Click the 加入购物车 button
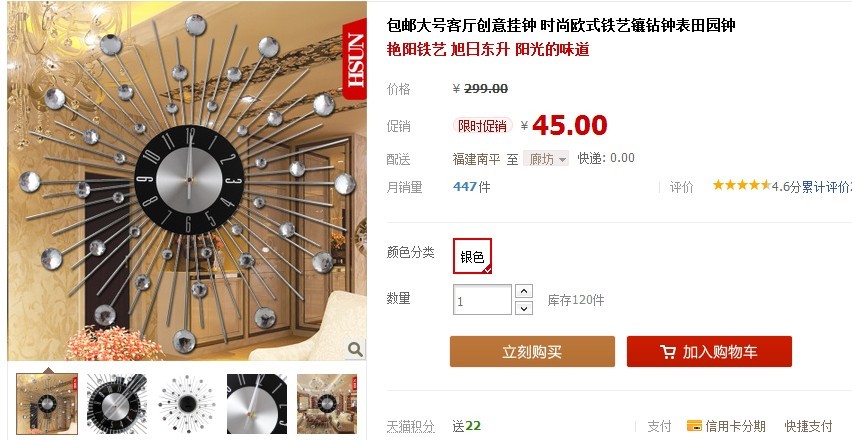 [709, 351]
